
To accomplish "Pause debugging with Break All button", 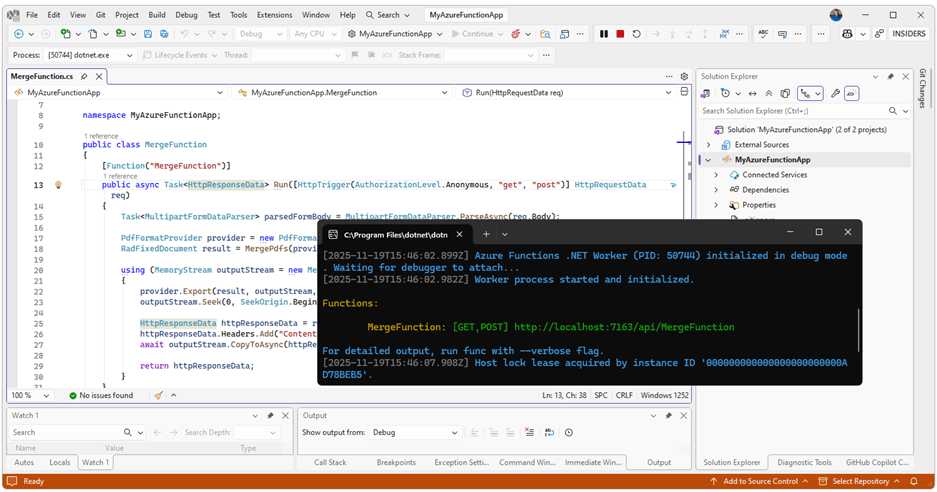I will click(x=604, y=34).
